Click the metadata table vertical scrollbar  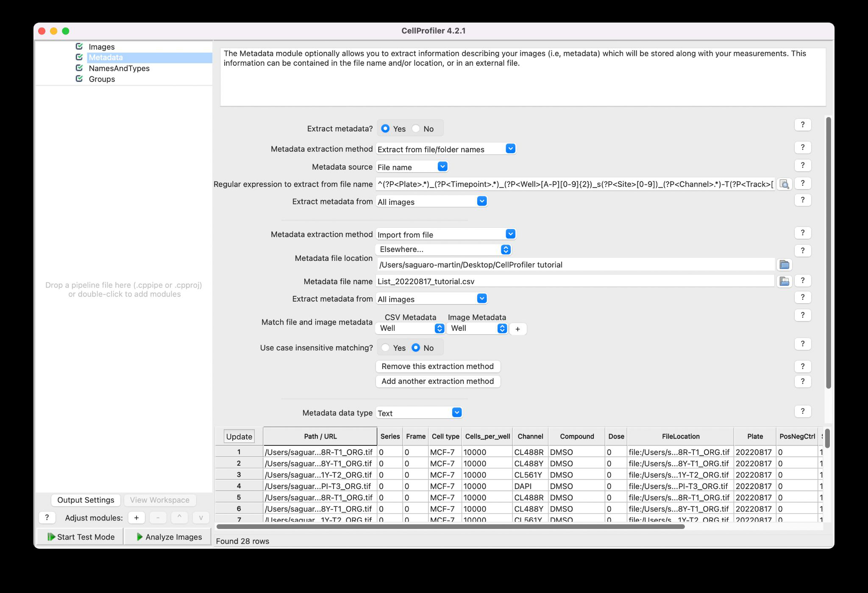pos(827,438)
